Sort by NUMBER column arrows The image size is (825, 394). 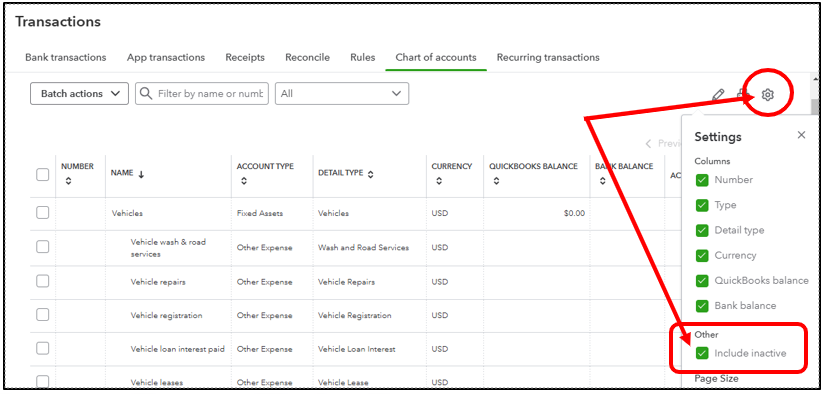[68, 181]
